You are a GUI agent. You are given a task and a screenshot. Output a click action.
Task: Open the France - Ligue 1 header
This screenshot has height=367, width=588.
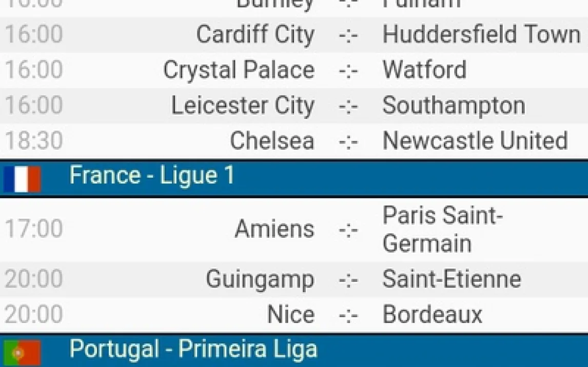point(152,176)
